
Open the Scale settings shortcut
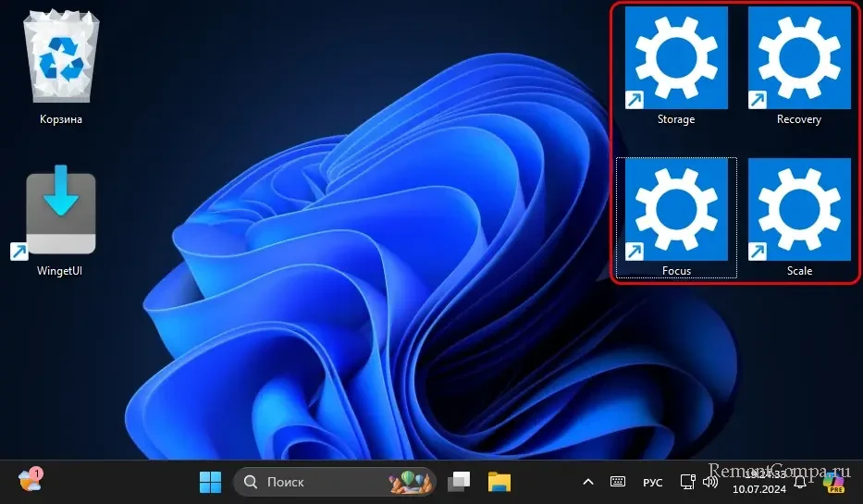(798, 211)
